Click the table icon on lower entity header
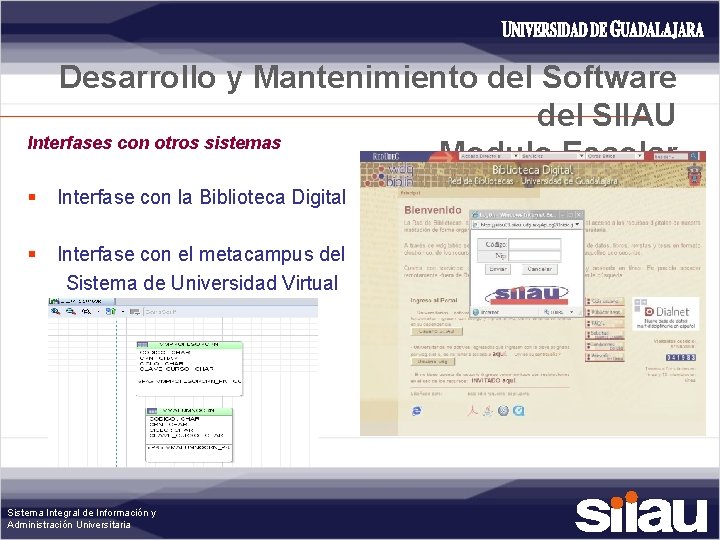Image resolution: width=720 pixels, height=540 pixels. [x=152, y=411]
